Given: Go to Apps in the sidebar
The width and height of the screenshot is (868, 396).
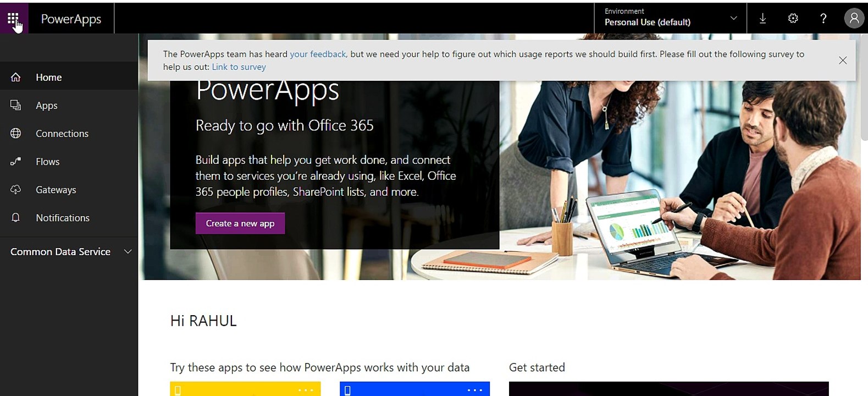Looking at the screenshot, I should (x=69, y=105).
